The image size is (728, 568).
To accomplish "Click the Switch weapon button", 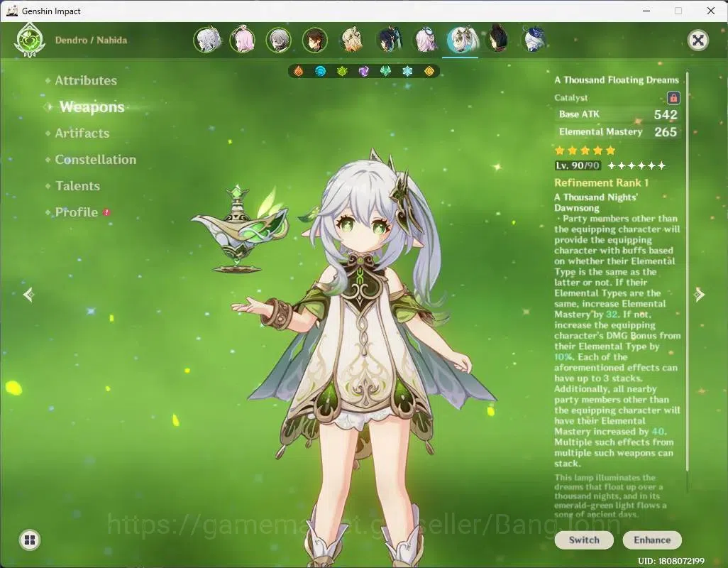I will click(584, 540).
